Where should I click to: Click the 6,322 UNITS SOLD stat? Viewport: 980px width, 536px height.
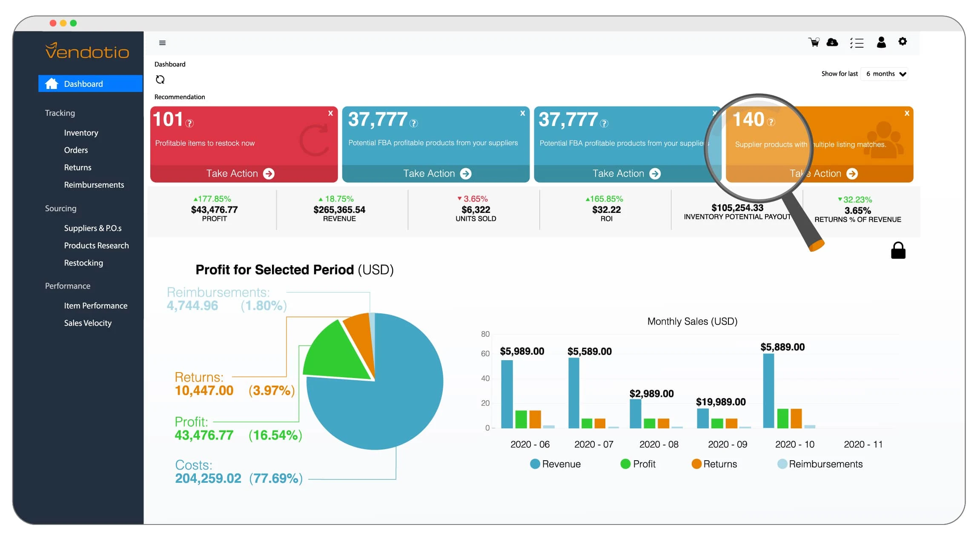coord(476,209)
